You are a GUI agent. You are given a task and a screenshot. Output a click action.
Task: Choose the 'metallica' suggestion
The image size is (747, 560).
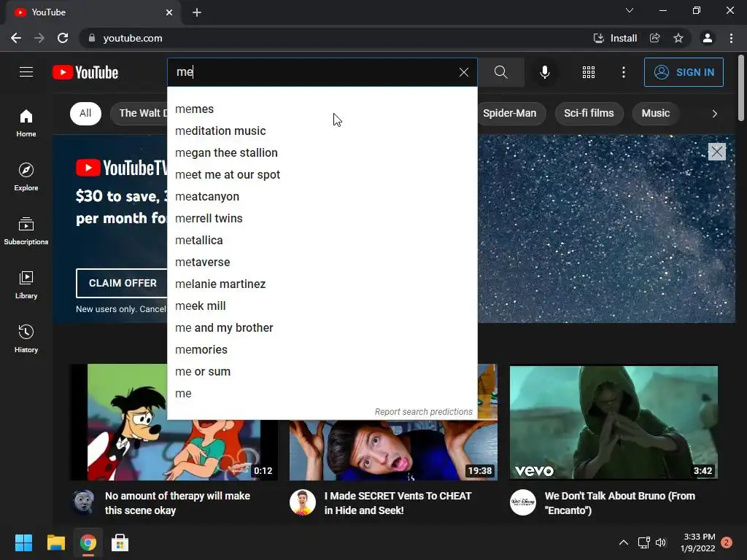(x=322, y=241)
